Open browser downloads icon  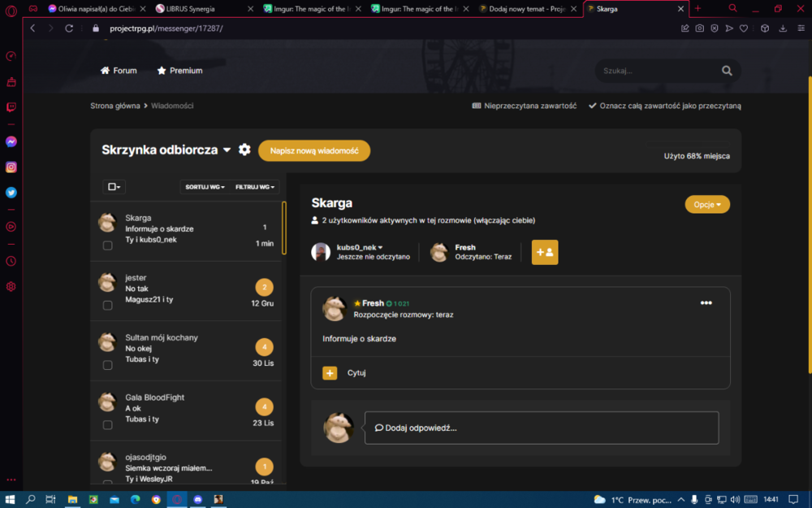783,28
